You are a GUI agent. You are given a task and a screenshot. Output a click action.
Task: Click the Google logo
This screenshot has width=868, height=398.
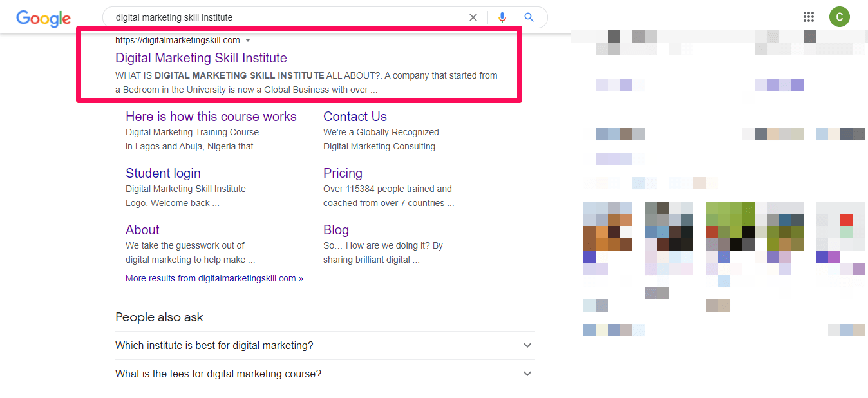pyautogui.click(x=43, y=18)
